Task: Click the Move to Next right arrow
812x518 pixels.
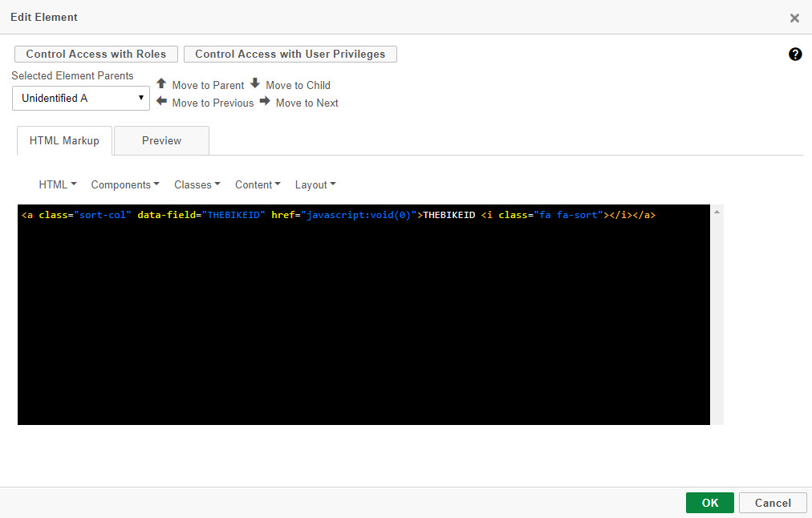Action: tap(265, 101)
